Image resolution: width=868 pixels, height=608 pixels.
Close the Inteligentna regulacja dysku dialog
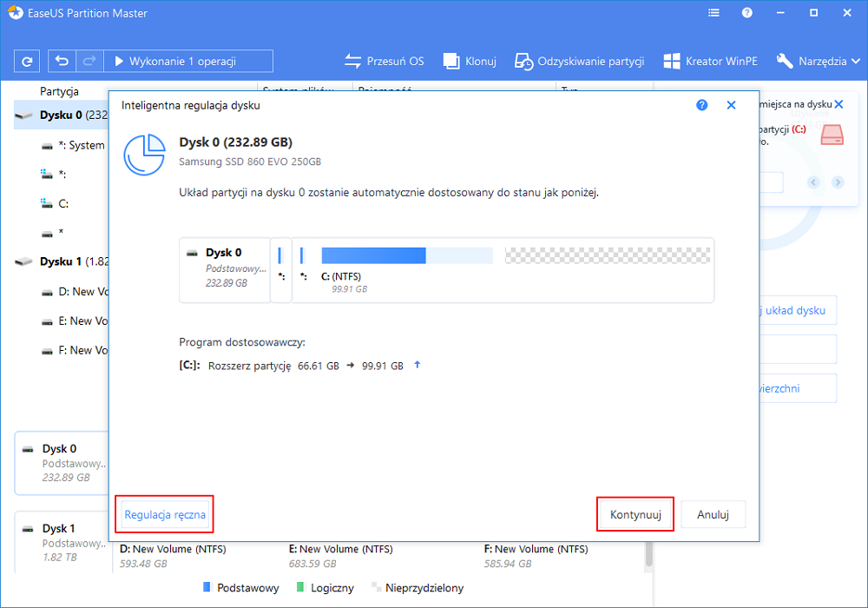click(x=731, y=105)
